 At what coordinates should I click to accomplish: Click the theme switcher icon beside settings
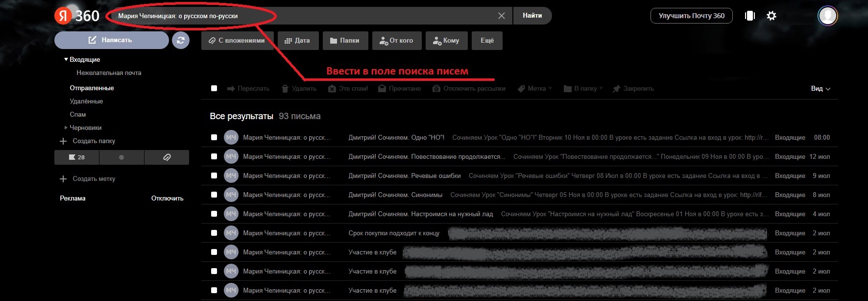pos(749,16)
